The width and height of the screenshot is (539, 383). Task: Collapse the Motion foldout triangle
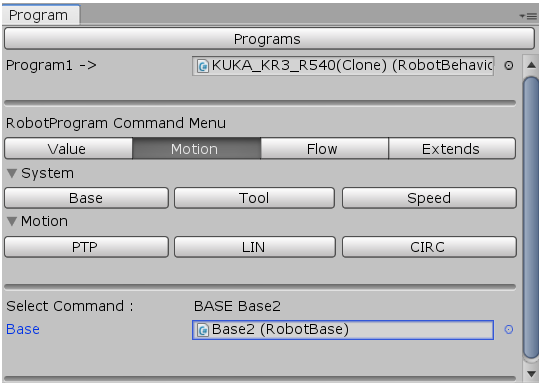pyautogui.click(x=12, y=221)
